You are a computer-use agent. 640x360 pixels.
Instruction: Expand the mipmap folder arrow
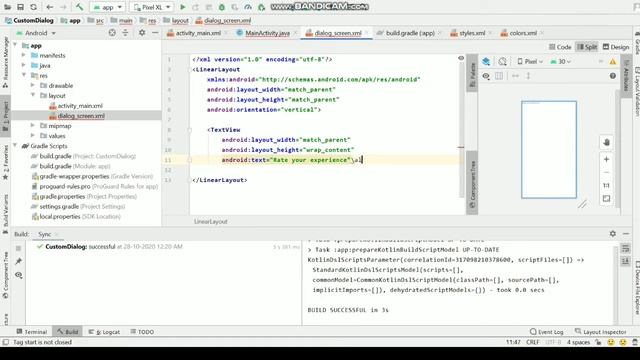[x=33, y=126]
